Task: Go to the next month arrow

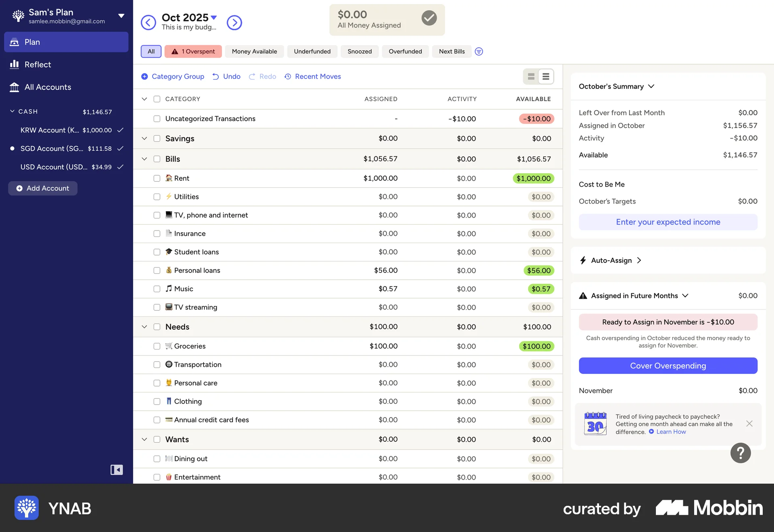Action: (x=234, y=23)
